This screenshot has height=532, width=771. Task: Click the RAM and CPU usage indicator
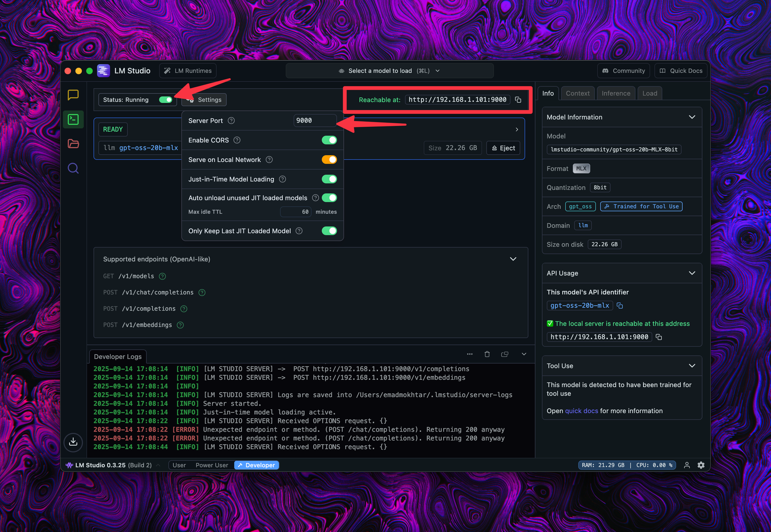(627, 465)
